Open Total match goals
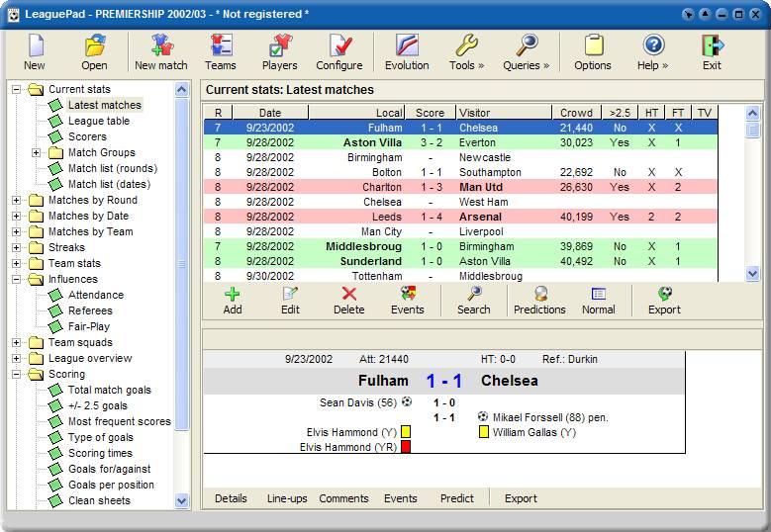This screenshot has height=532, width=771. coord(110,390)
